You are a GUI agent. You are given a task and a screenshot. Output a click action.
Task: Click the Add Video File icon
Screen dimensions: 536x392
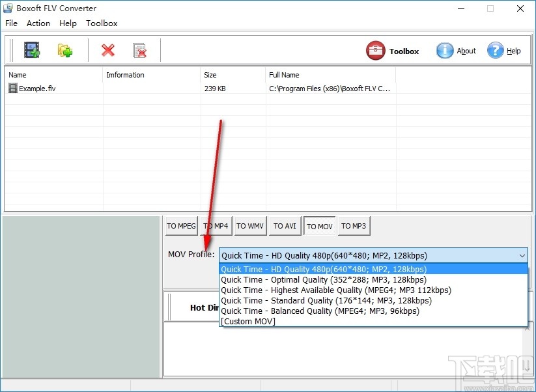coord(32,49)
